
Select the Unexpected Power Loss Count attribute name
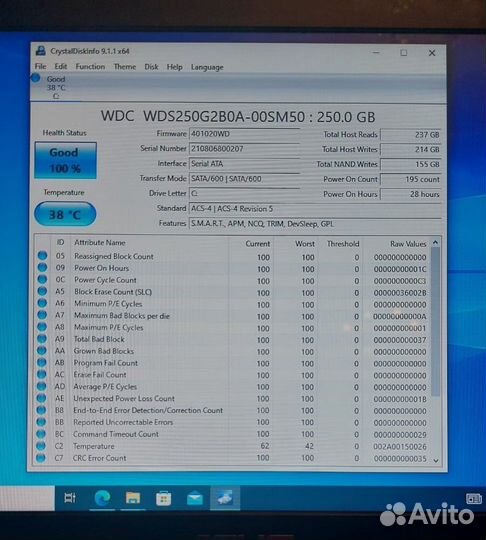tap(124, 398)
